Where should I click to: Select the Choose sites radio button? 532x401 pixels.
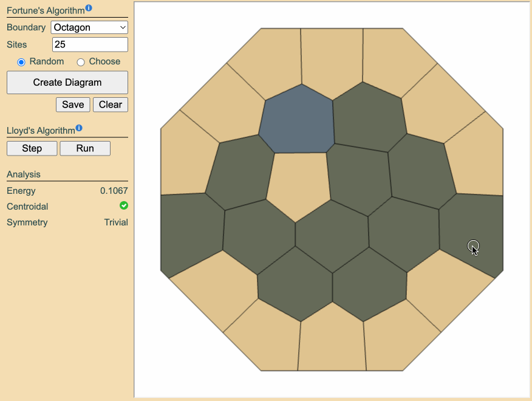coord(81,62)
